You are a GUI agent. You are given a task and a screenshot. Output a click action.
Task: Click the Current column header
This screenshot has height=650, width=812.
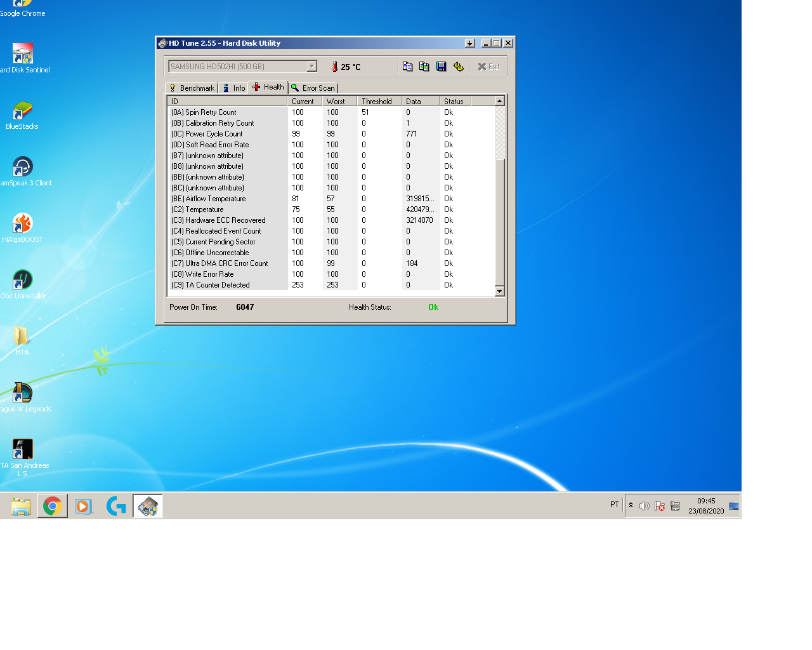click(304, 102)
